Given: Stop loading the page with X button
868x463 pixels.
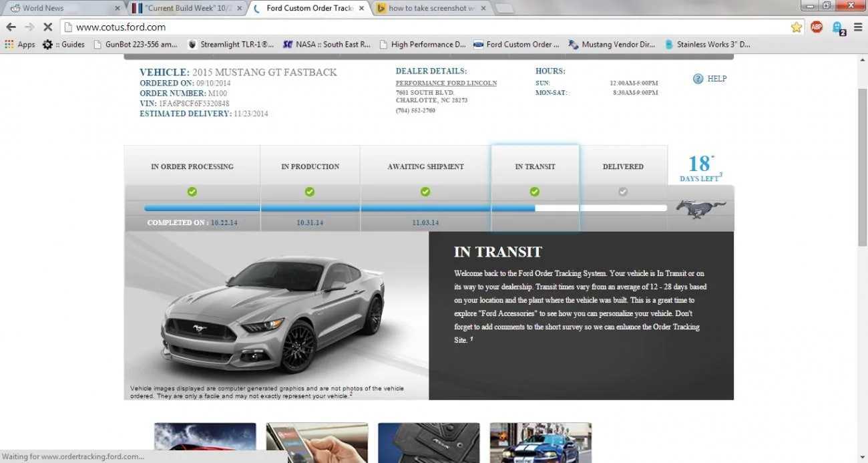Looking at the screenshot, I should [x=48, y=27].
